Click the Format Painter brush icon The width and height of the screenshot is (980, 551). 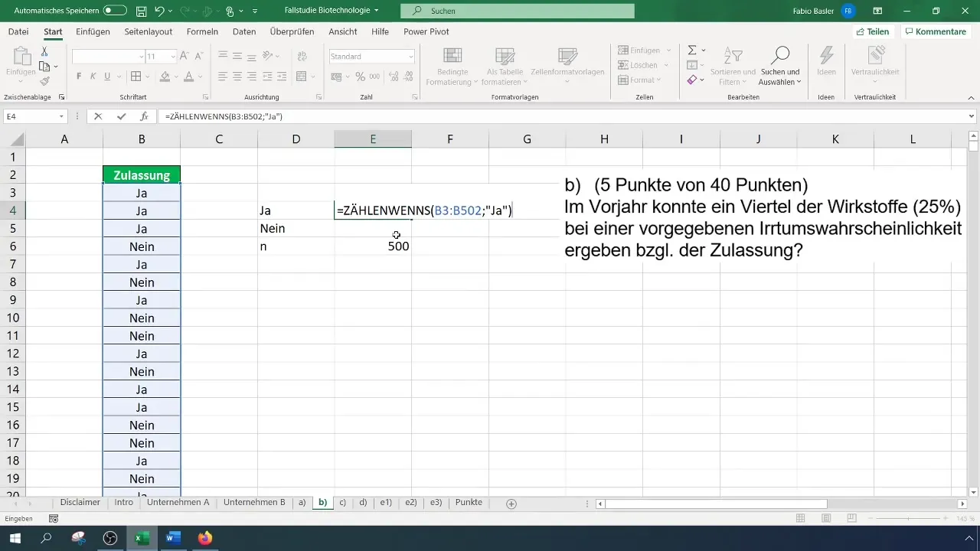point(44,81)
